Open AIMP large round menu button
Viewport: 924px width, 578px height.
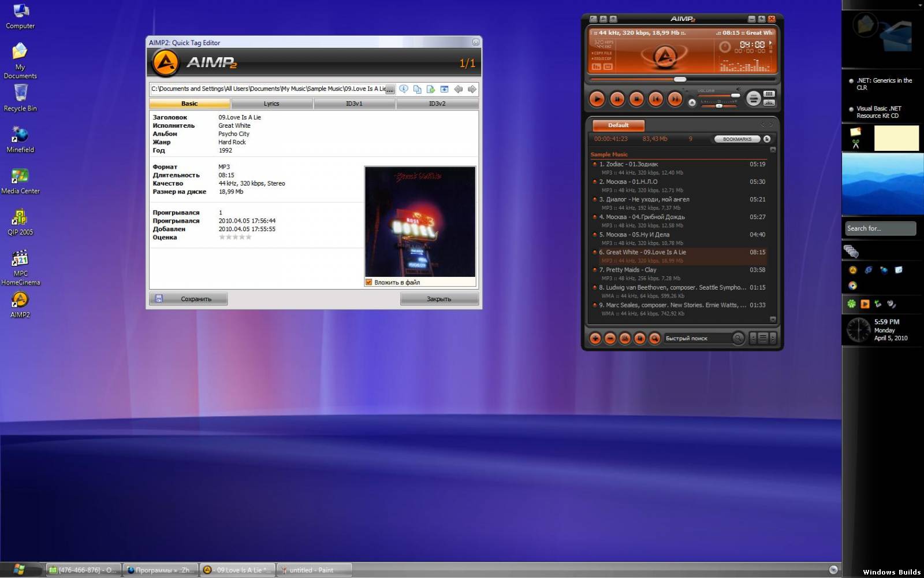click(753, 98)
